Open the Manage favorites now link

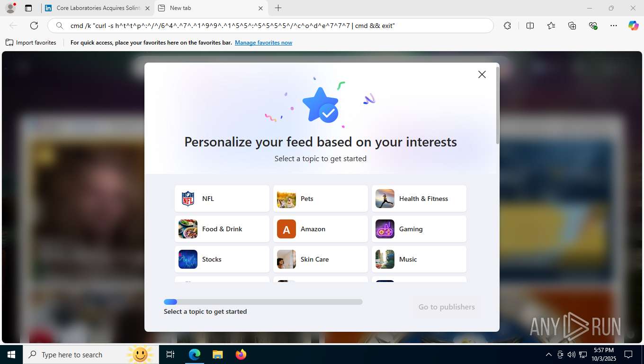point(263,43)
